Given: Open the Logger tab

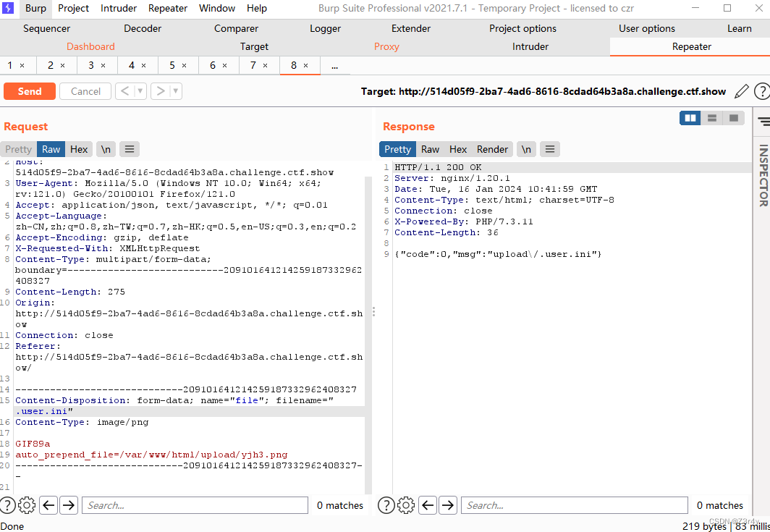Looking at the screenshot, I should coord(326,28).
